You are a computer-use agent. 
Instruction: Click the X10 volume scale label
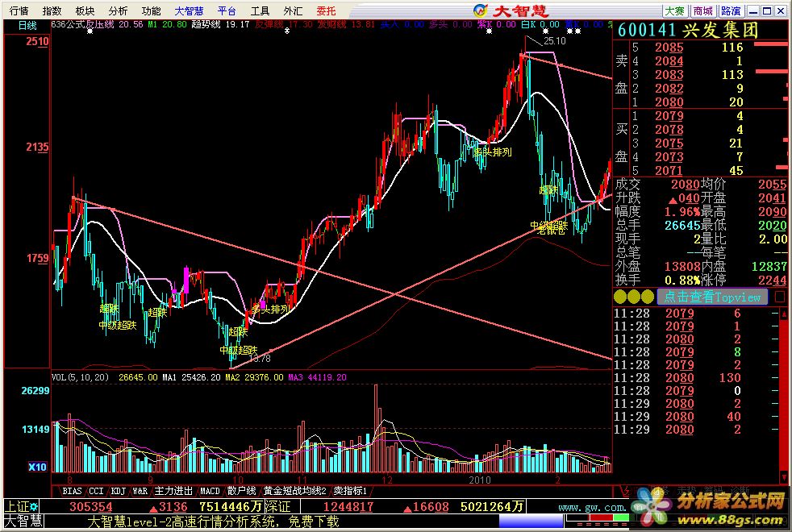click(x=37, y=467)
